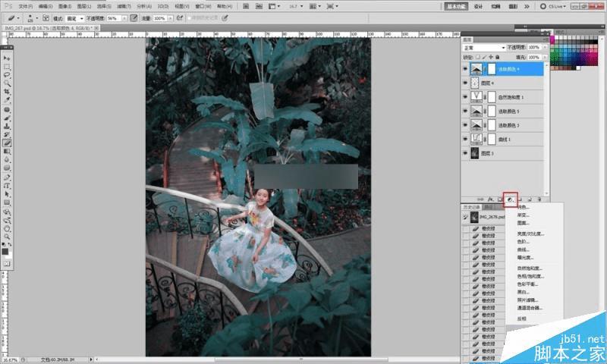Select the Crop tool
The image size is (607, 364).
pyautogui.click(x=7, y=92)
